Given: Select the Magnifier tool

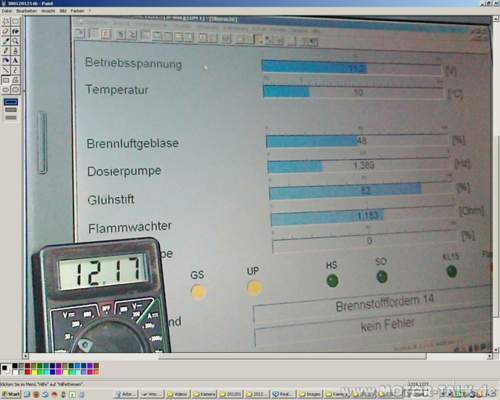Looking at the screenshot, I should pyautogui.click(x=16, y=41).
